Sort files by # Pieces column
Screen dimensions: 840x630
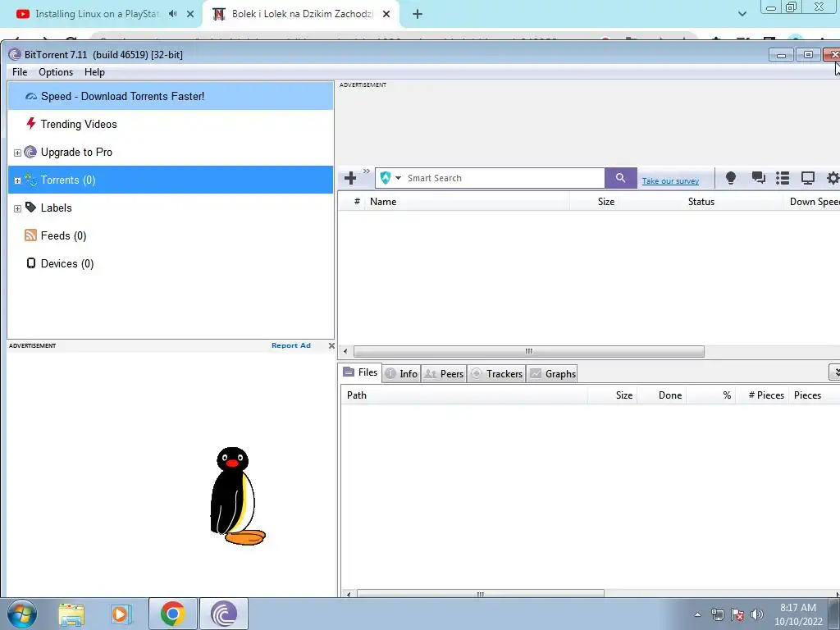click(x=762, y=395)
